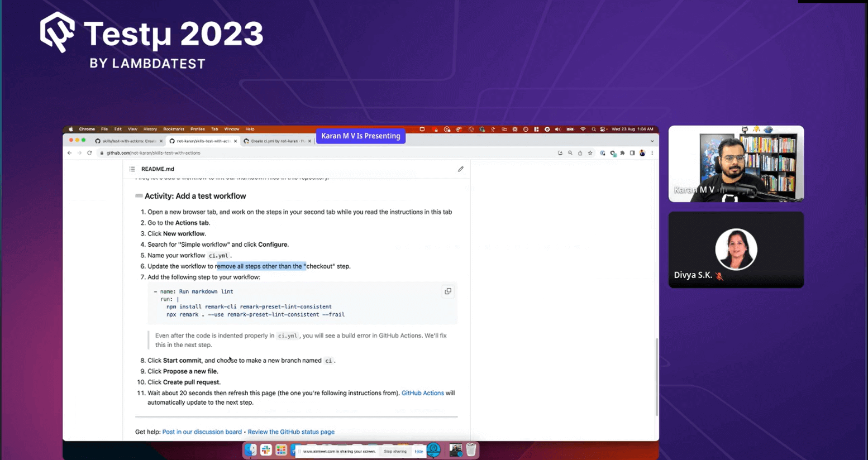
Task: Click the copy code icon on the workflow snippet
Action: point(447,291)
